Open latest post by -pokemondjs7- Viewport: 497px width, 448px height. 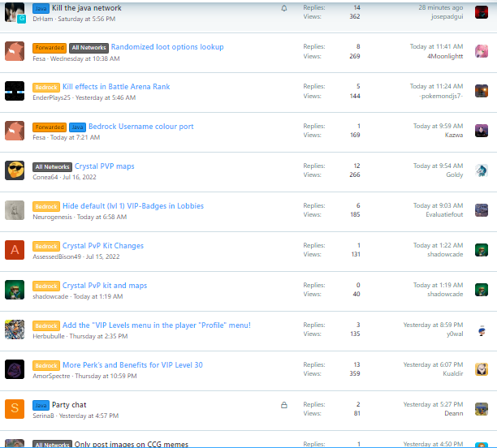tap(436, 86)
